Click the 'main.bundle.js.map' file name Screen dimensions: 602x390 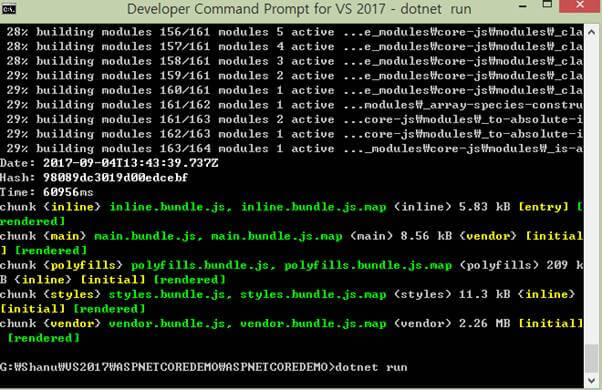pyautogui.click(x=277, y=236)
